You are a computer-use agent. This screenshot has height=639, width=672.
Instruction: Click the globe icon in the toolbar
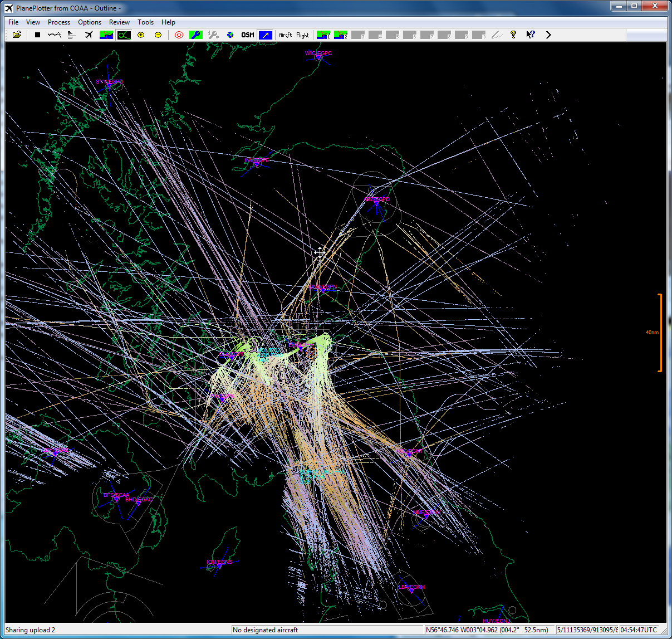(x=230, y=35)
